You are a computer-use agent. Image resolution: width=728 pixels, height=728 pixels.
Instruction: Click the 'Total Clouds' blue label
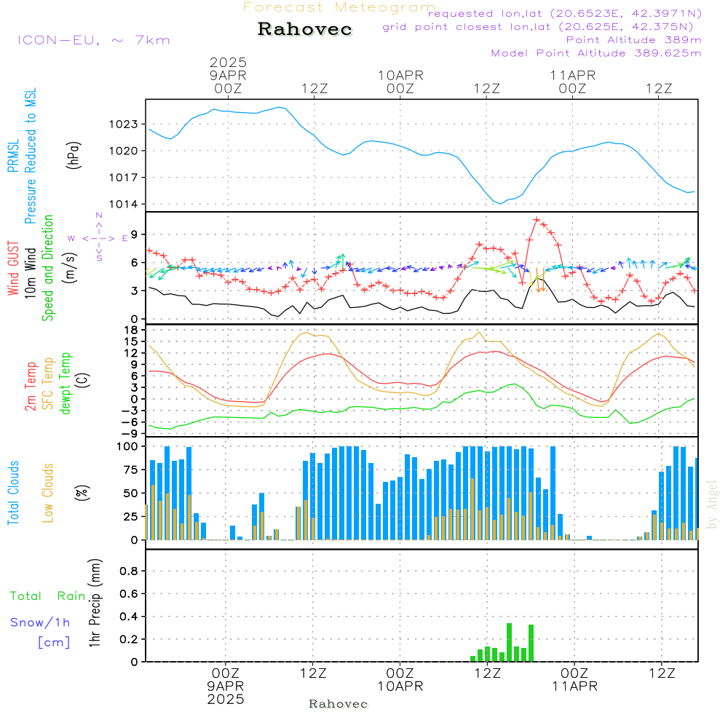click(x=13, y=493)
